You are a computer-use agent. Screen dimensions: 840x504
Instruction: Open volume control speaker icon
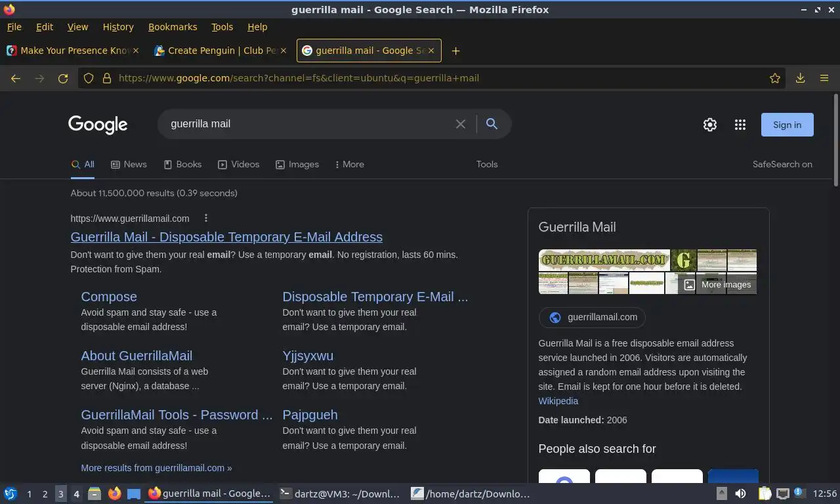740,493
